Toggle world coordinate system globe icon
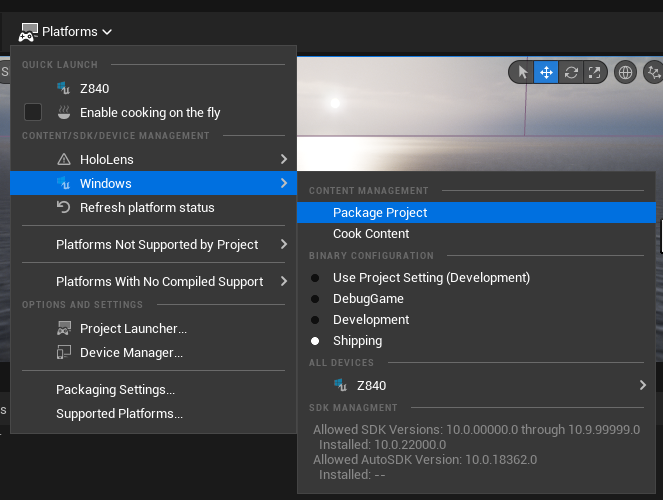Viewport: 663px width, 500px height. click(x=626, y=72)
